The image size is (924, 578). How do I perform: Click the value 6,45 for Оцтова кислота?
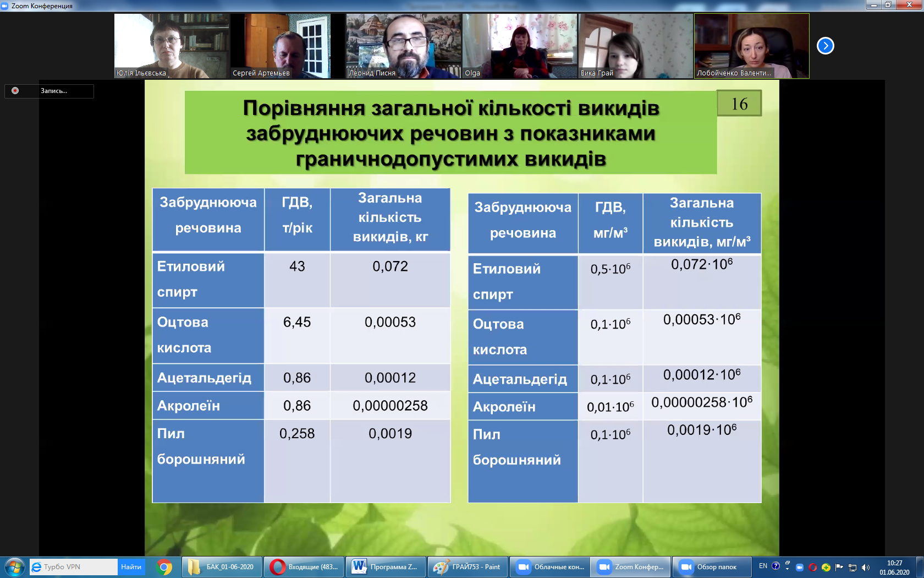click(297, 322)
